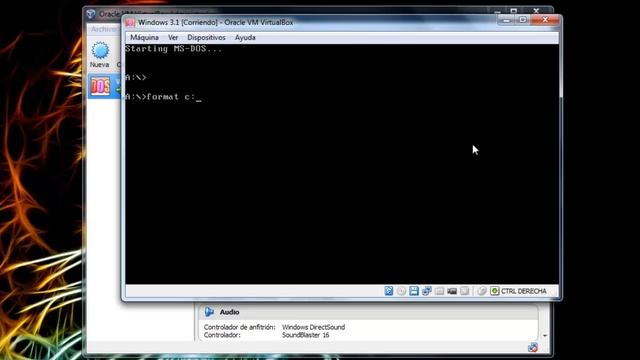
Task: Click the green keyboard capture indicator icon
Action: [495, 291]
